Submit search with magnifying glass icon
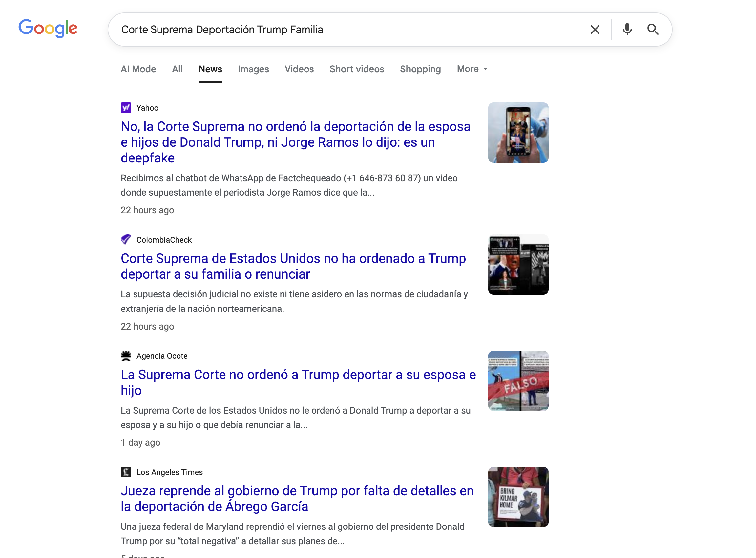Image resolution: width=756 pixels, height=558 pixels. [x=653, y=30]
